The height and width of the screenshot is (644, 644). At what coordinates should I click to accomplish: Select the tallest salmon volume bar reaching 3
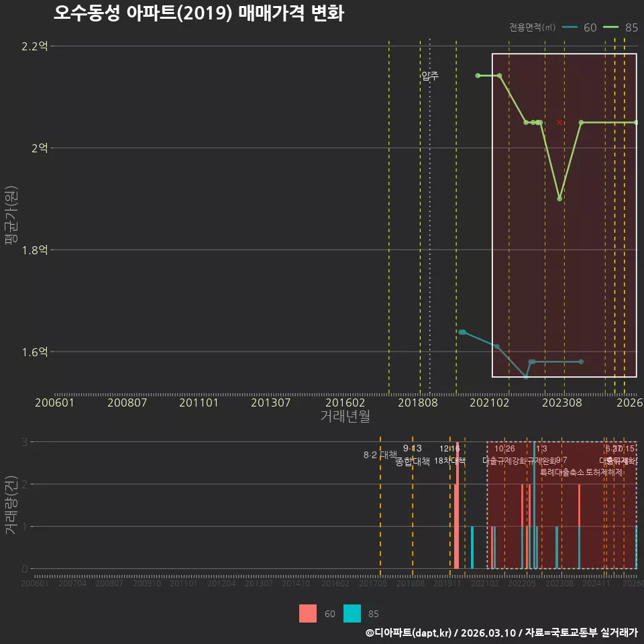pos(458,505)
